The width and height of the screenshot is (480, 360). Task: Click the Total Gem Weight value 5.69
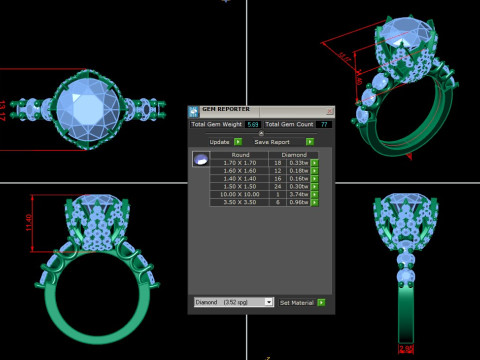point(253,124)
